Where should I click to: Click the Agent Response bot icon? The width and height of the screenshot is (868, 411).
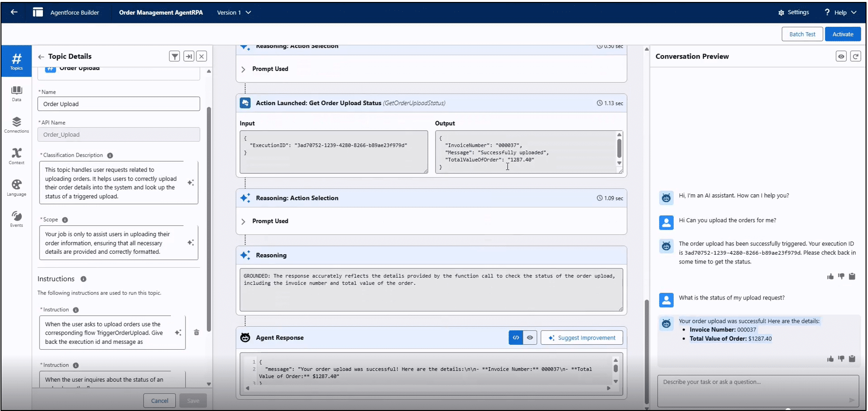(245, 337)
